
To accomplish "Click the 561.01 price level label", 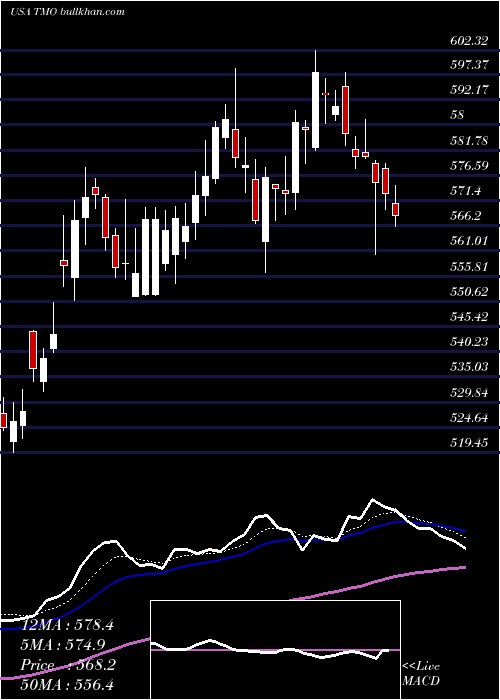I will [x=468, y=242].
